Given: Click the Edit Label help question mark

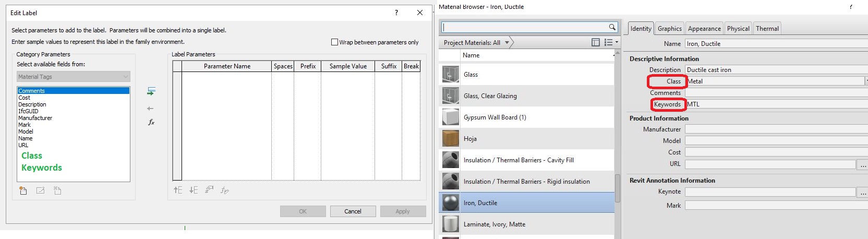Looking at the screenshot, I should [396, 13].
